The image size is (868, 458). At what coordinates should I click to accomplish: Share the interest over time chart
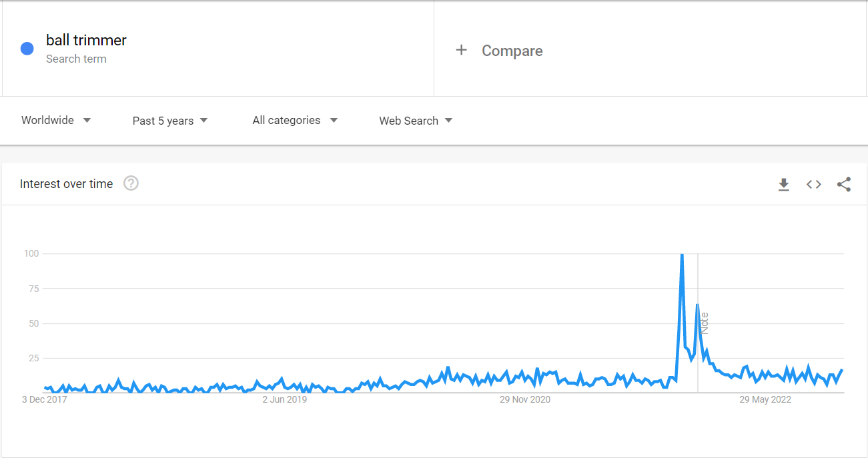(844, 185)
